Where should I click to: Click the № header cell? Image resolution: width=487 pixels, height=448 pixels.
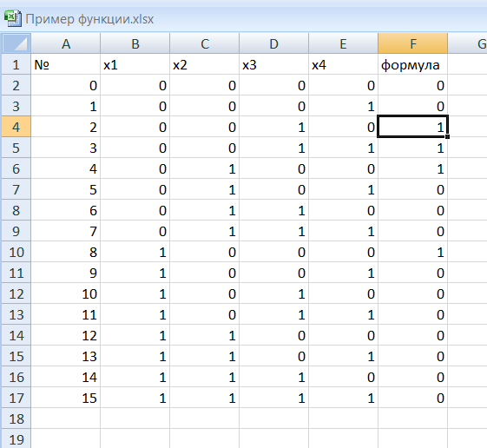(x=65, y=64)
